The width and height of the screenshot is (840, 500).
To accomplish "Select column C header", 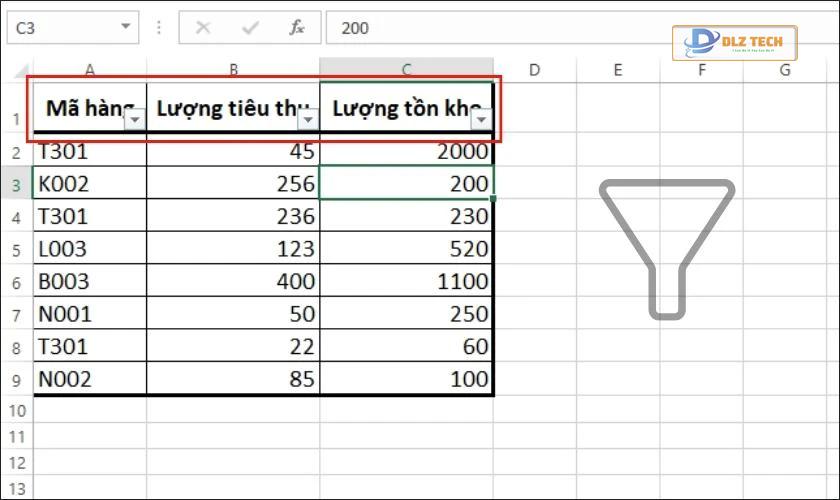I will tap(407, 70).
